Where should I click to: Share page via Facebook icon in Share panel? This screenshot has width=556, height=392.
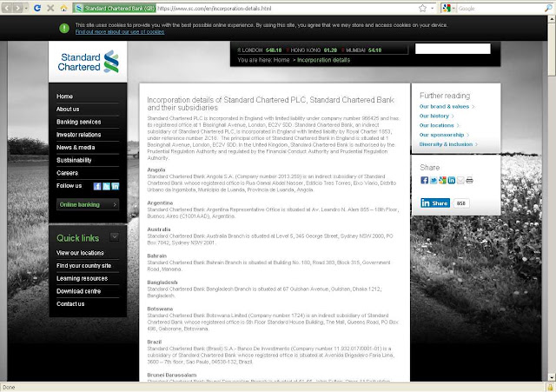pos(425,180)
